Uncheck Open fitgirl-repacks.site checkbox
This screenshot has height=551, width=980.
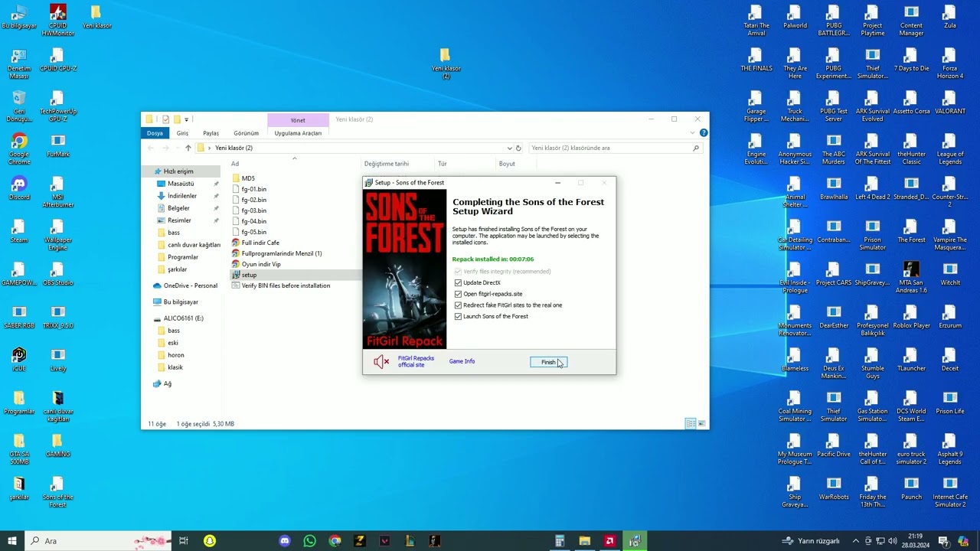click(x=458, y=294)
